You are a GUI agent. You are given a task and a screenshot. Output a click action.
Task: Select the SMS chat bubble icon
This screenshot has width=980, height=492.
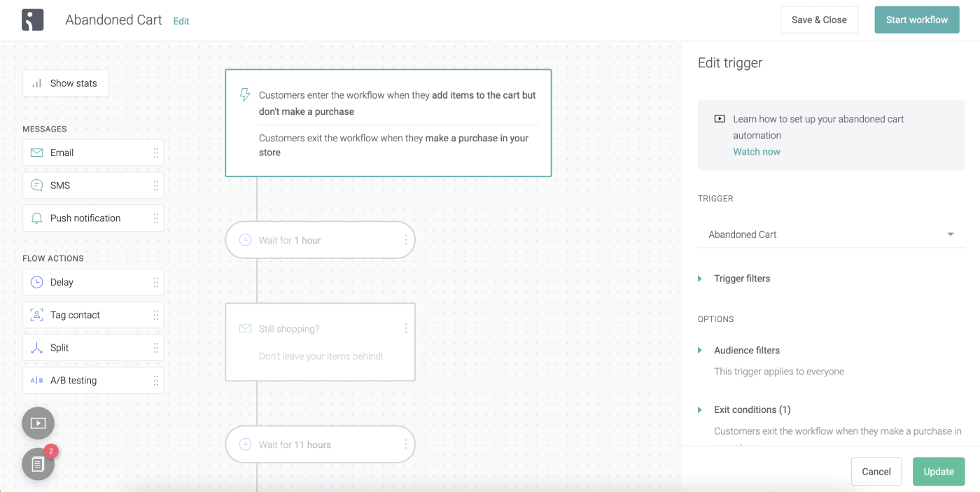(x=37, y=185)
